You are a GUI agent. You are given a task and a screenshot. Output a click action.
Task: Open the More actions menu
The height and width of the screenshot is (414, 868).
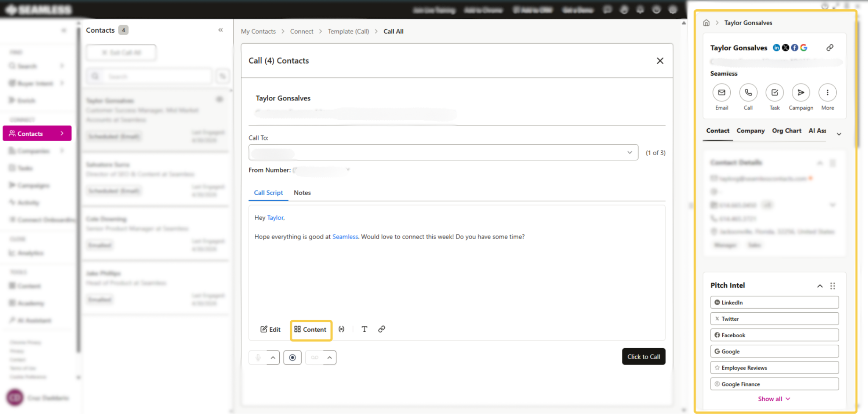tap(827, 92)
